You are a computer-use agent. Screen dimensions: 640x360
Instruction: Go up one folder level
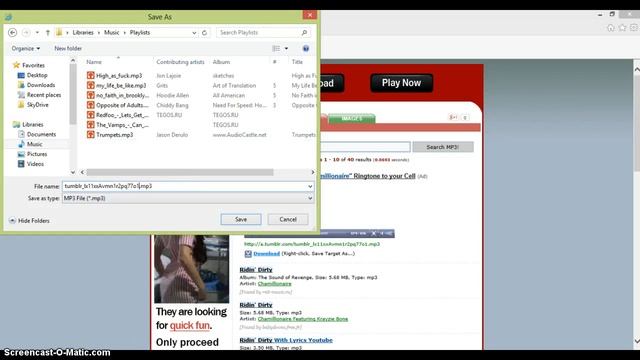48,32
